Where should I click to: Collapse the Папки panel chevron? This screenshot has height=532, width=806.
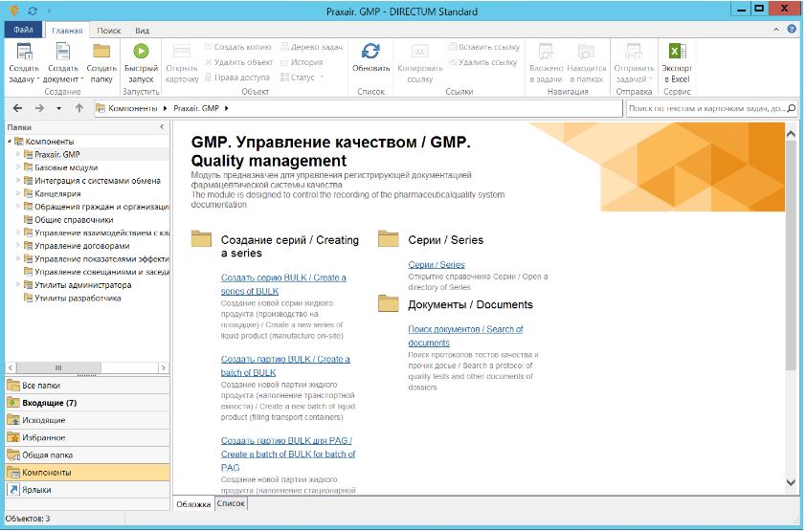tap(162, 127)
